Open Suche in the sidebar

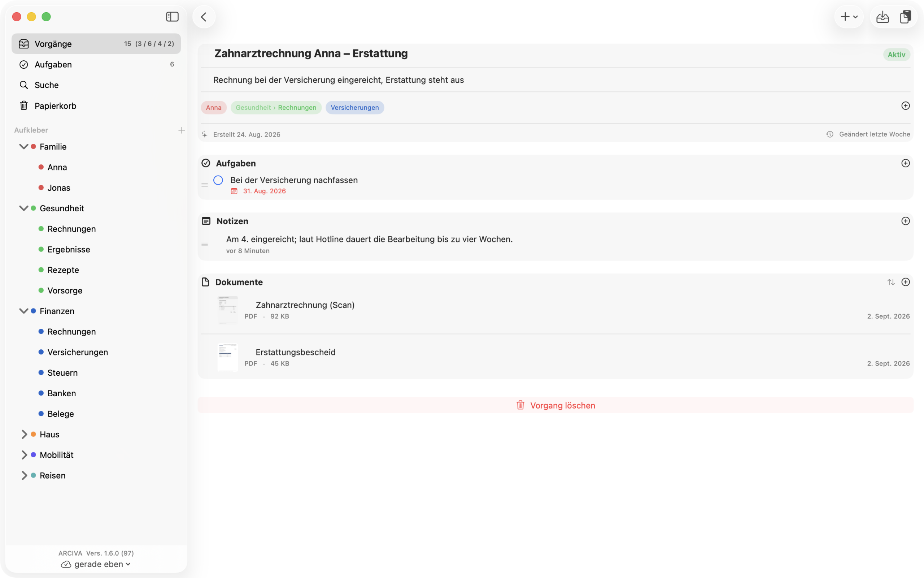(96, 85)
